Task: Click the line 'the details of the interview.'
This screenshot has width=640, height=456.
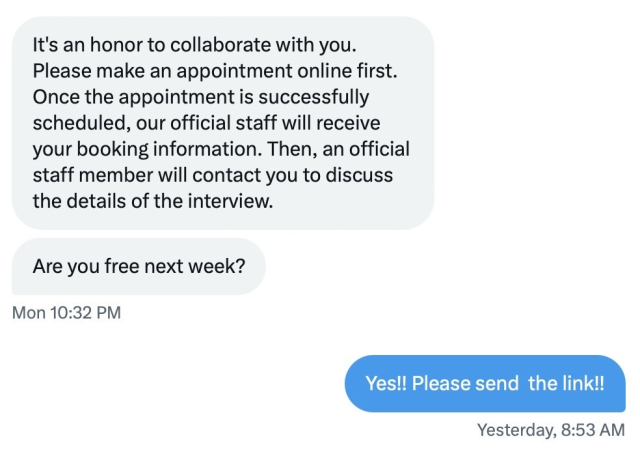Action: [152, 201]
